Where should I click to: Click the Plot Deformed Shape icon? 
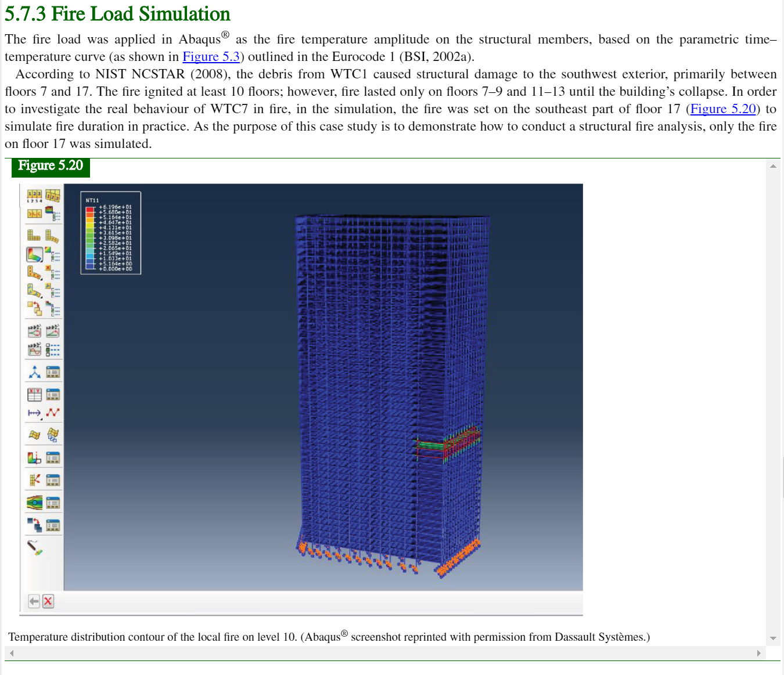point(52,236)
